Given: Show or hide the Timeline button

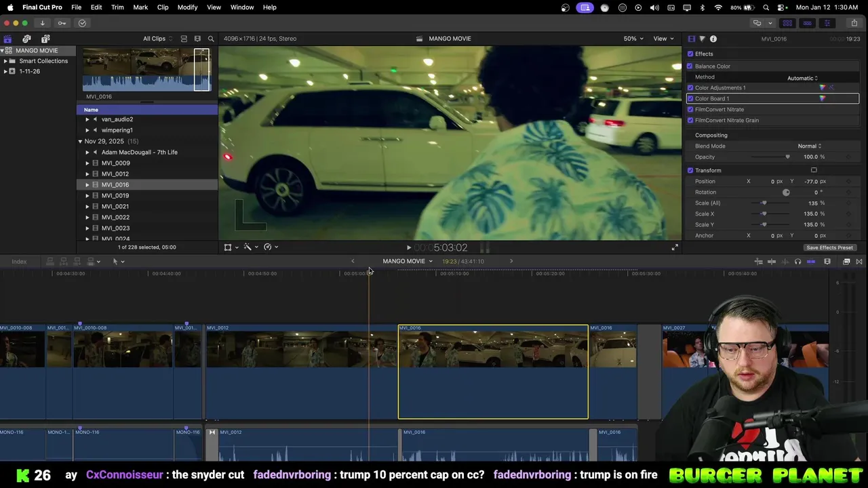Looking at the screenshot, I should pos(807,23).
